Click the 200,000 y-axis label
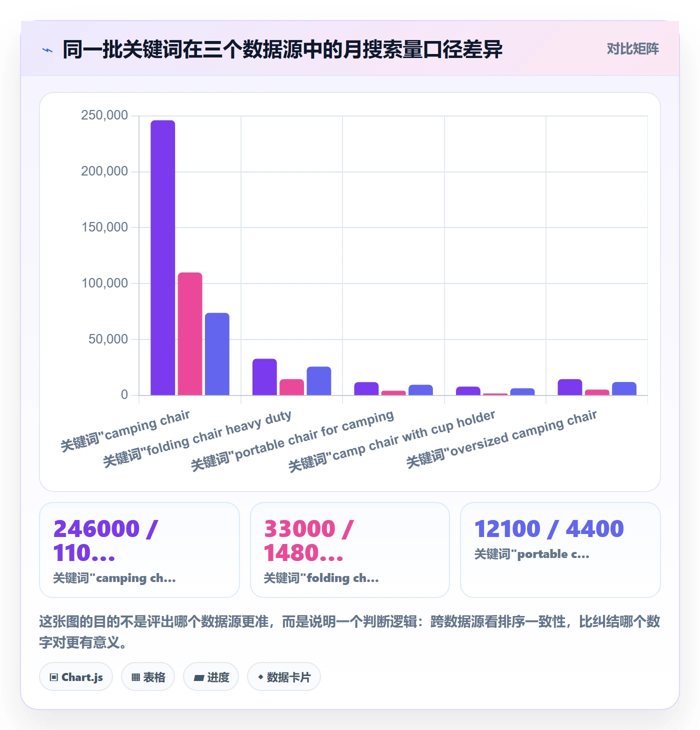 coord(104,171)
